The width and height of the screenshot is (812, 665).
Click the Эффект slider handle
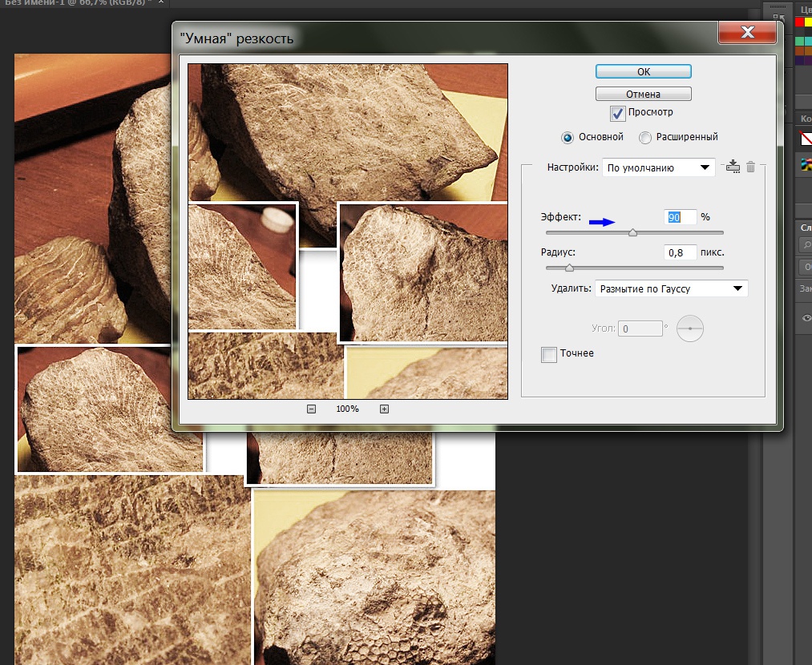[x=632, y=232]
